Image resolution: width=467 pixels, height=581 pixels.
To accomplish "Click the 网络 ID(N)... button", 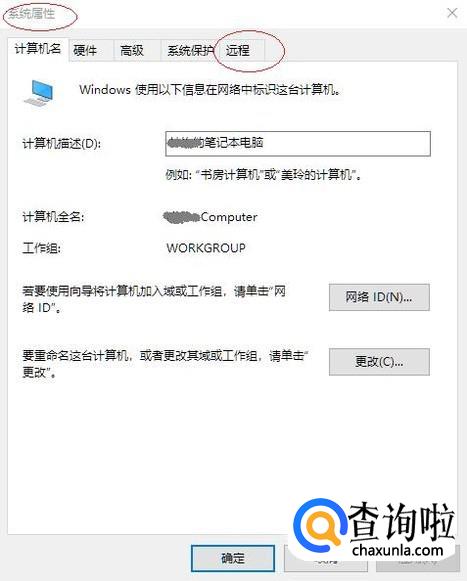I will (x=379, y=297).
